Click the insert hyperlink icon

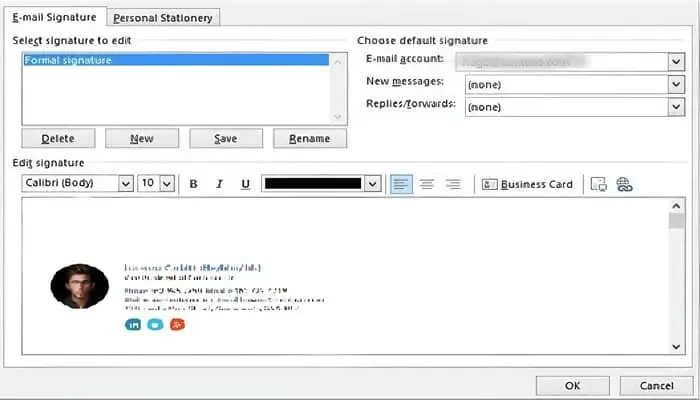coord(625,184)
